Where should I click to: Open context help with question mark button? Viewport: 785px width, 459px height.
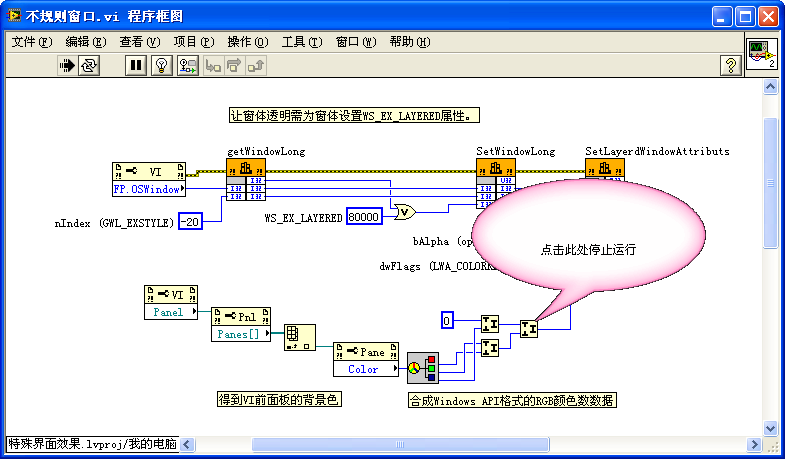tap(730, 66)
